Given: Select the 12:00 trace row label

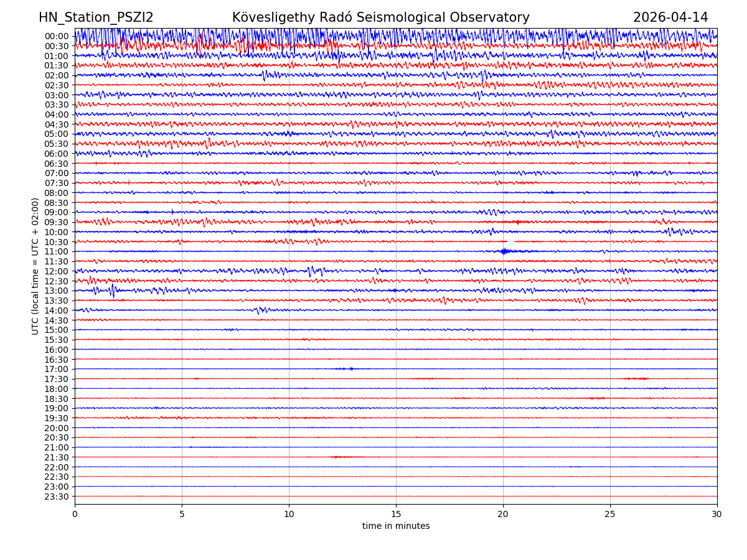Looking at the screenshot, I should [x=56, y=271].
